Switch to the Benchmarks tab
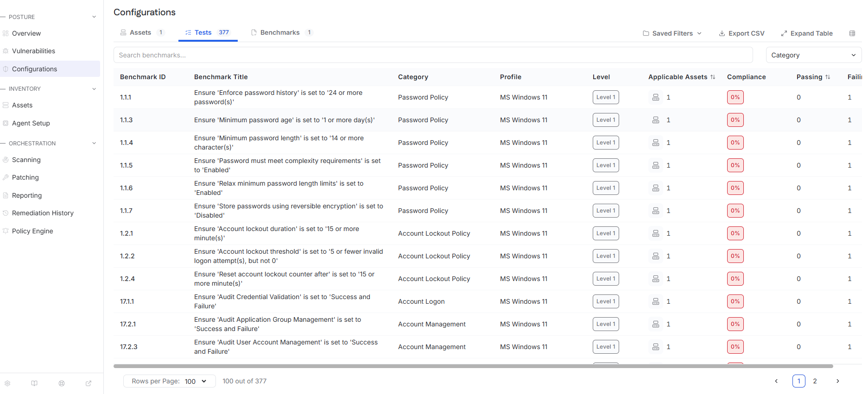 click(x=282, y=32)
